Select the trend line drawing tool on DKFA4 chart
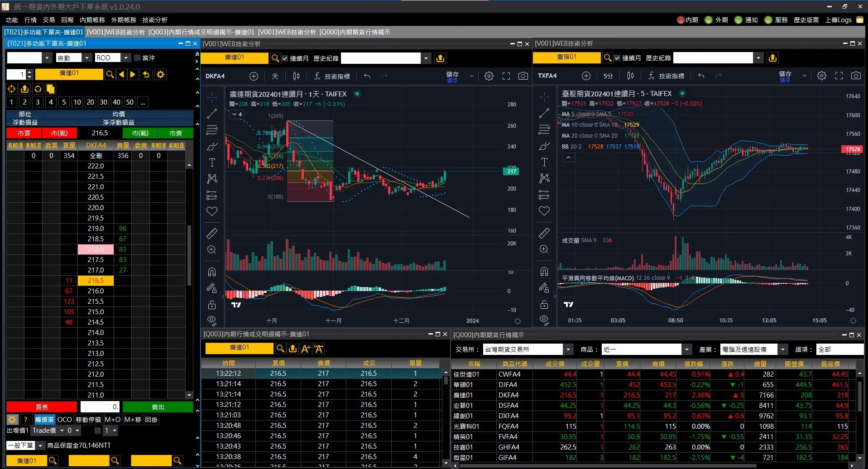 (x=212, y=114)
